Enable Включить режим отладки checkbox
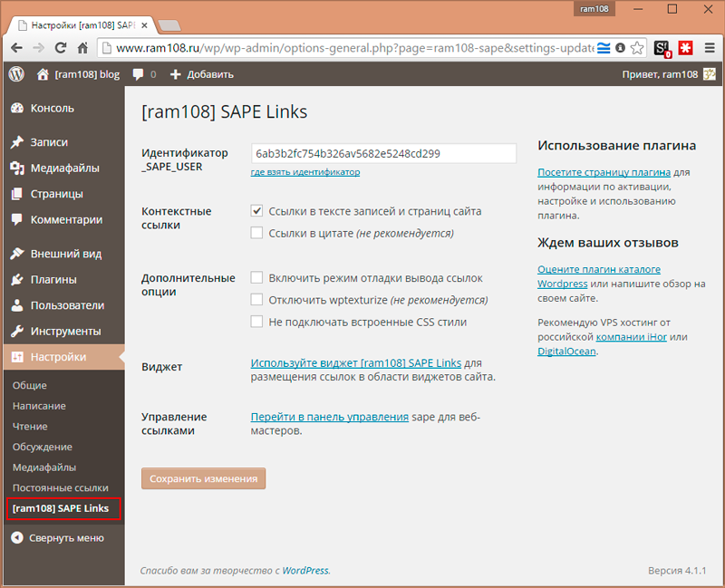This screenshot has width=725, height=588. [x=256, y=277]
